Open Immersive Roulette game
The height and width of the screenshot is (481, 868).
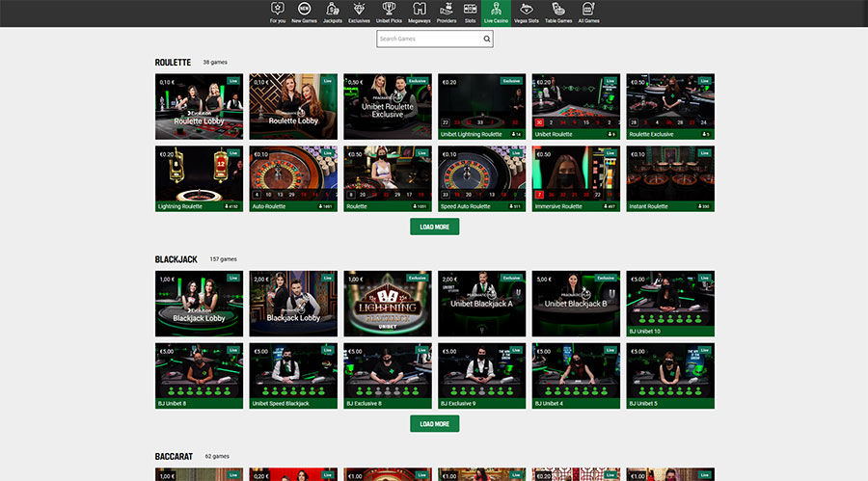click(576, 178)
